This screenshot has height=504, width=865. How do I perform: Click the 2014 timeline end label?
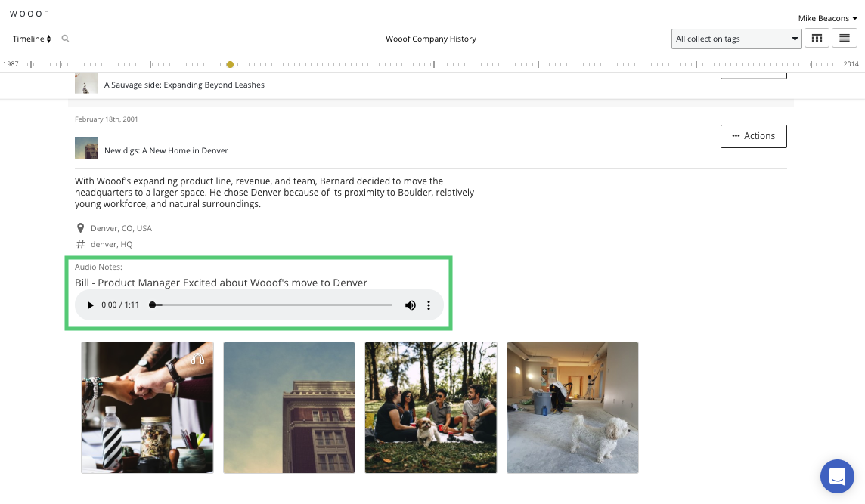tap(851, 64)
